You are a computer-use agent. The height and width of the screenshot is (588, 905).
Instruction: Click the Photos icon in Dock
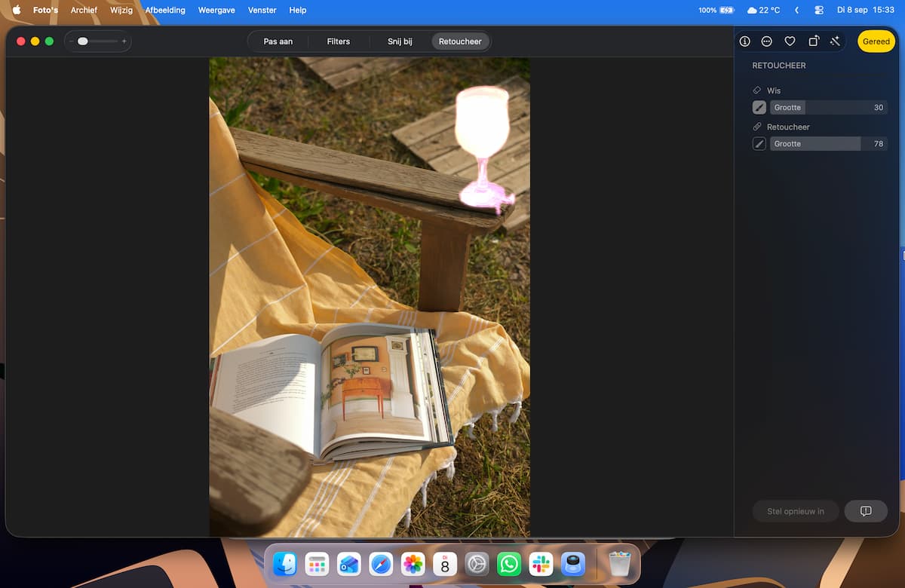coord(413,564)
